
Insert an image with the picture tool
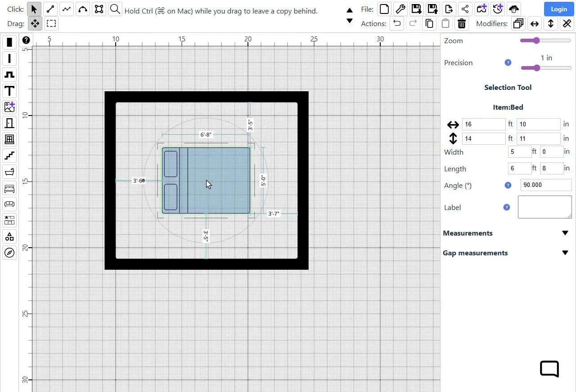9,107
